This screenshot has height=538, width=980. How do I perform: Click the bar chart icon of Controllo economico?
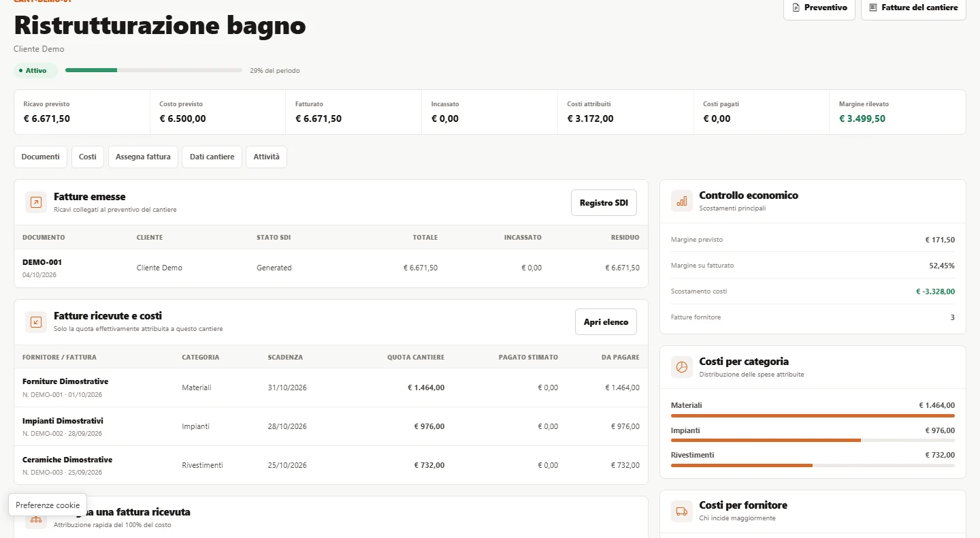click(681, 201)
